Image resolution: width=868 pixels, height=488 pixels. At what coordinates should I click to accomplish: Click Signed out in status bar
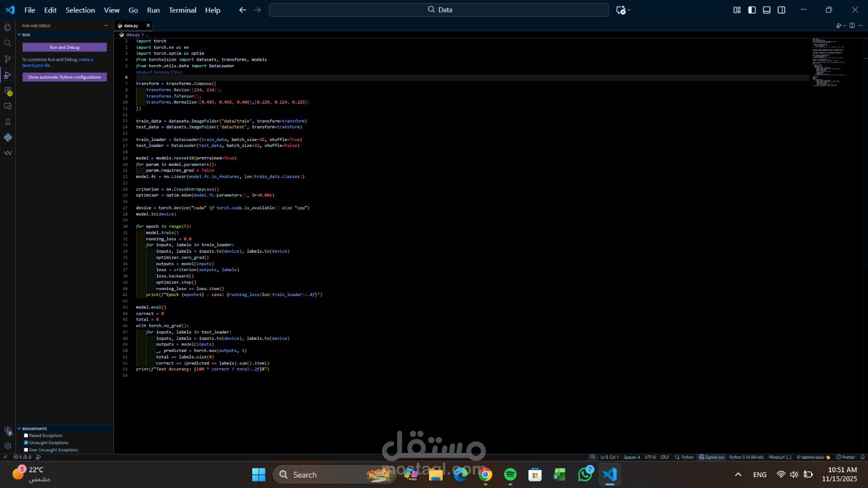point(711,457)
